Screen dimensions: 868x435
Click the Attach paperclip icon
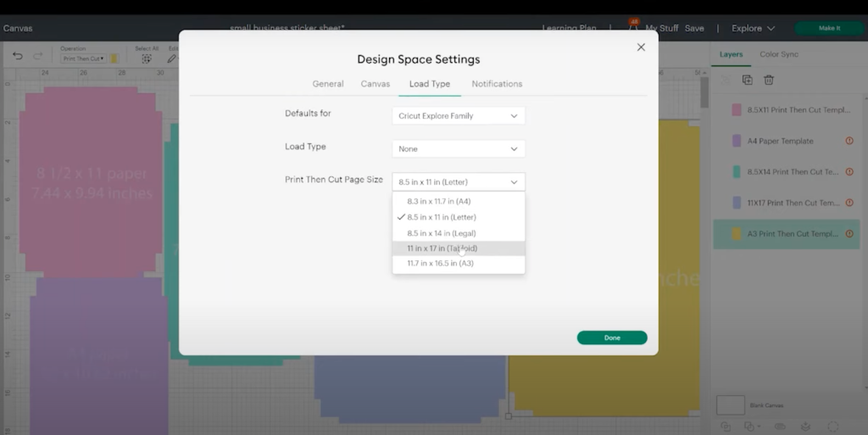(x=780, y=427)
